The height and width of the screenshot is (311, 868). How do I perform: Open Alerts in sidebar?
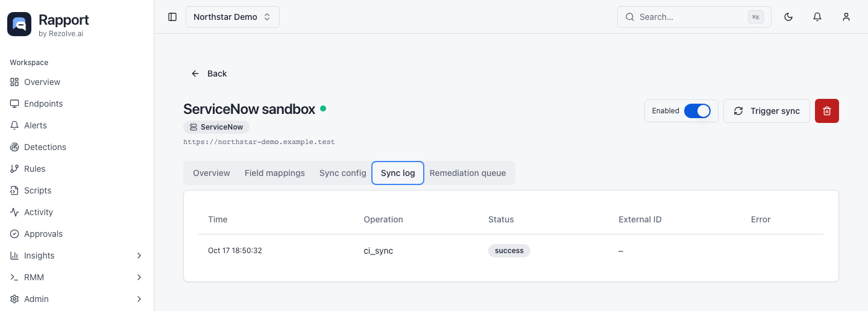pyautogui.click(x=77, y=125)
